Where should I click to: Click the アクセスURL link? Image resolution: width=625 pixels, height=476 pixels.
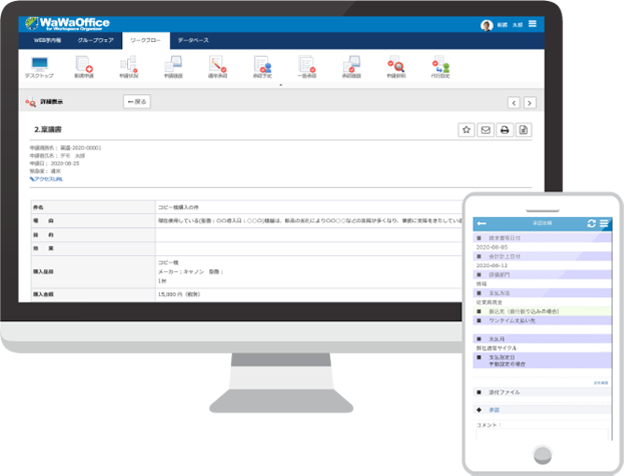46,178
